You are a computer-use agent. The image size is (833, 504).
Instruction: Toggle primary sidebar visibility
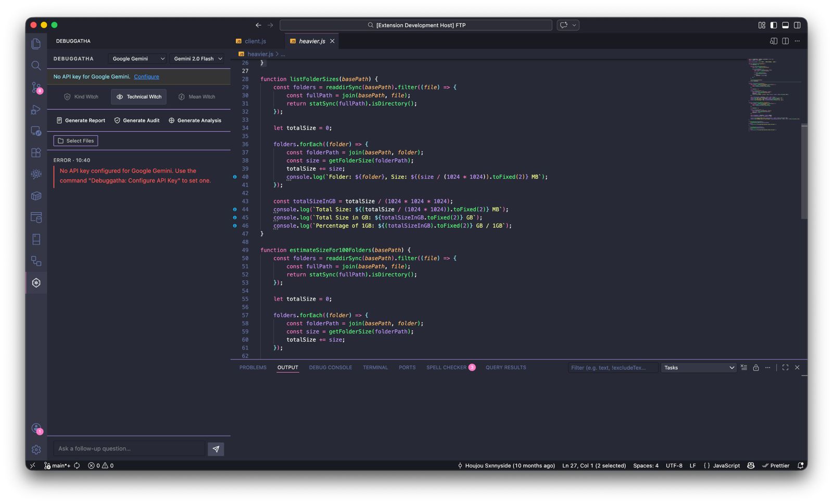(x=774, y=25)
